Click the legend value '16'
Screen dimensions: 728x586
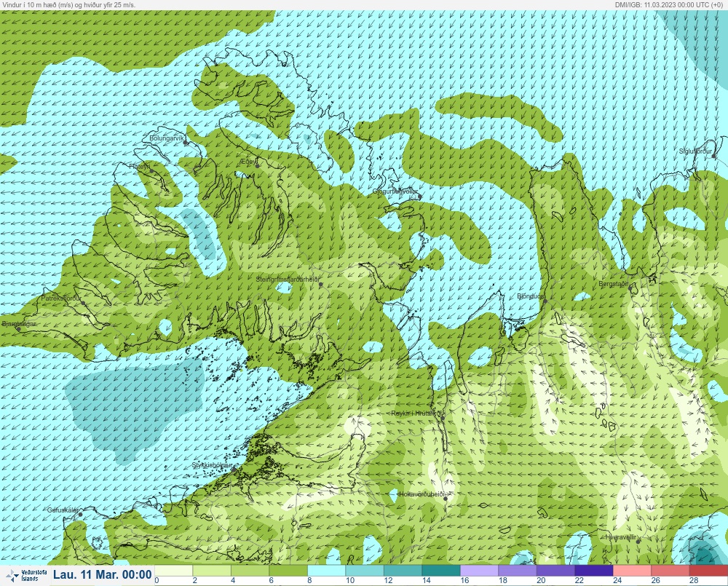pyautogui.click(x=464, y=580)
